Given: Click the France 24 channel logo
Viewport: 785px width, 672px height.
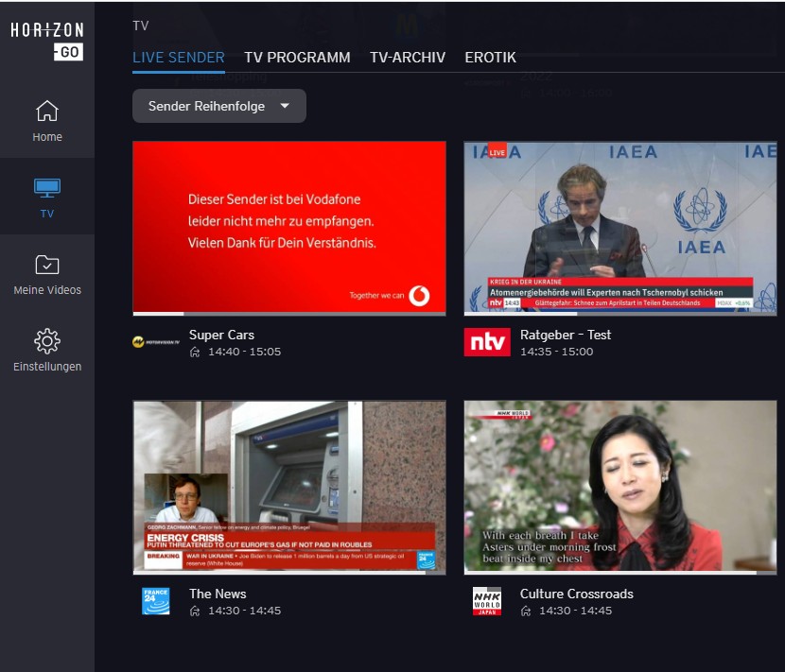Looking at the screenshot, I should pyautogui.click(x=156, y=601).
